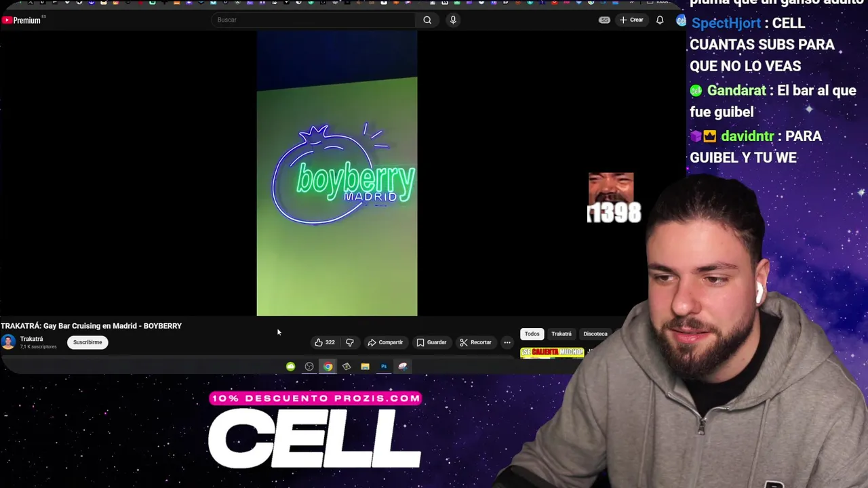Click the boyberry Madrid video player
Viewport: 868px width, 488px height.
click(x=337, y=174)
